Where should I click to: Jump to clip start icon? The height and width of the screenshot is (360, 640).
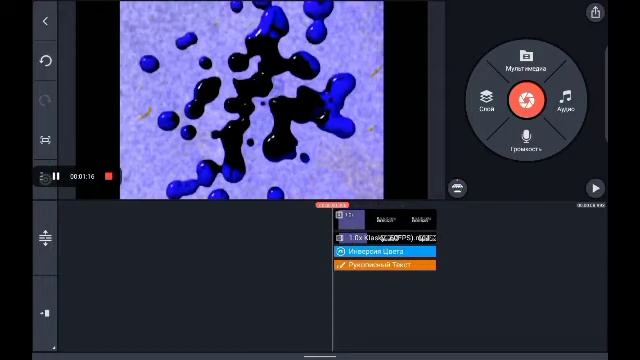45,313
